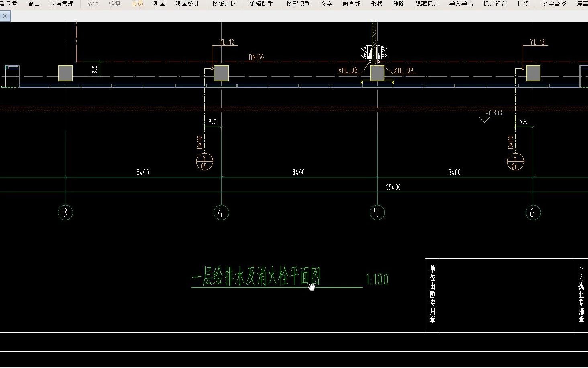Select 图形识别 shape recognition
The image size is (588, 368).
(x=298, y=4)
